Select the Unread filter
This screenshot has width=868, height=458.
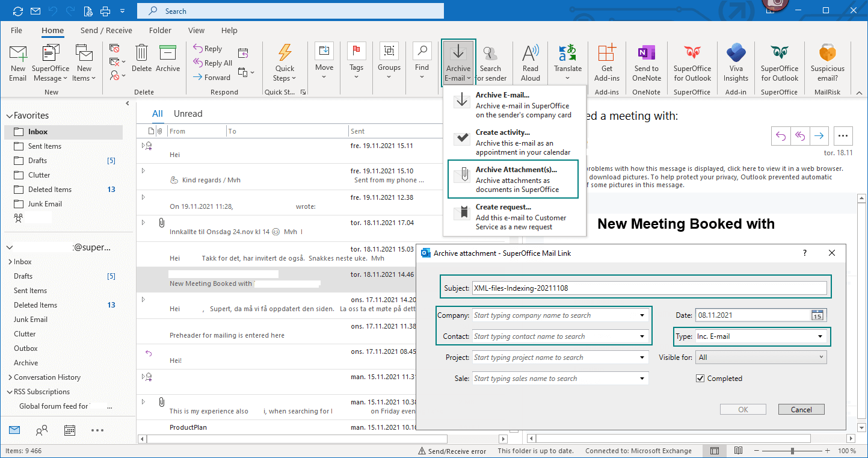point(188,114)
